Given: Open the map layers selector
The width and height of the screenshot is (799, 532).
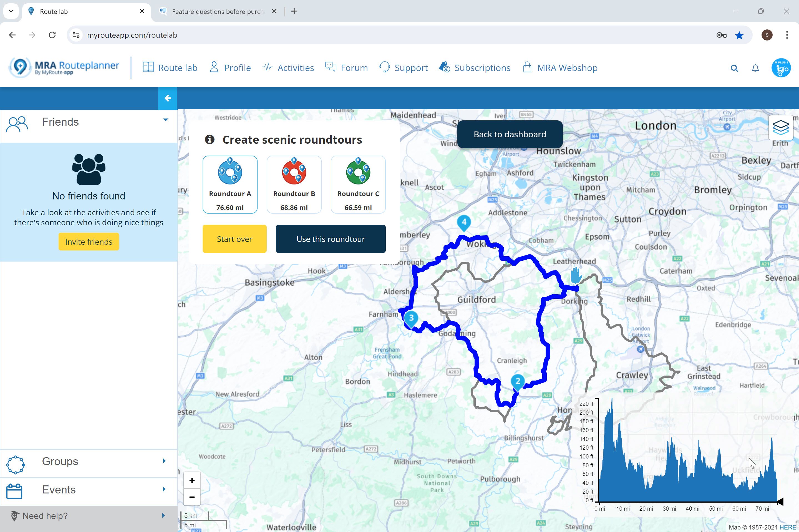Looking at the screenshot, I should pyautogui.click(x=781, y=128).
